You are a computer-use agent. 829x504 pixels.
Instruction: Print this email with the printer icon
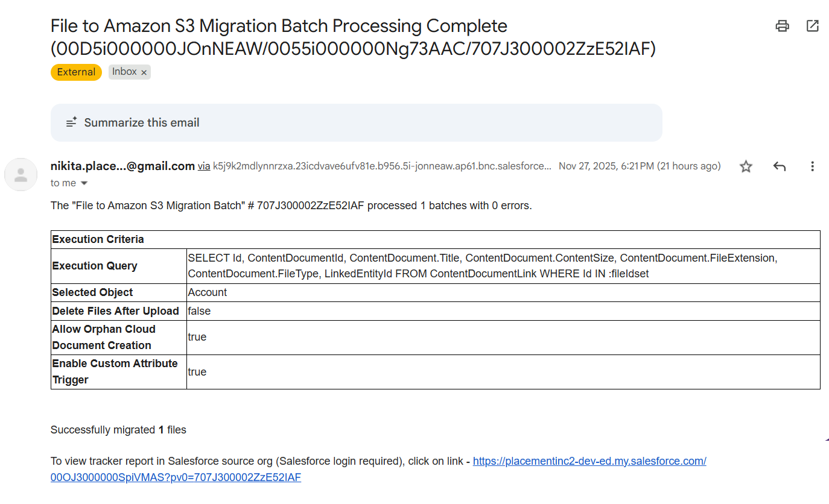782,26
